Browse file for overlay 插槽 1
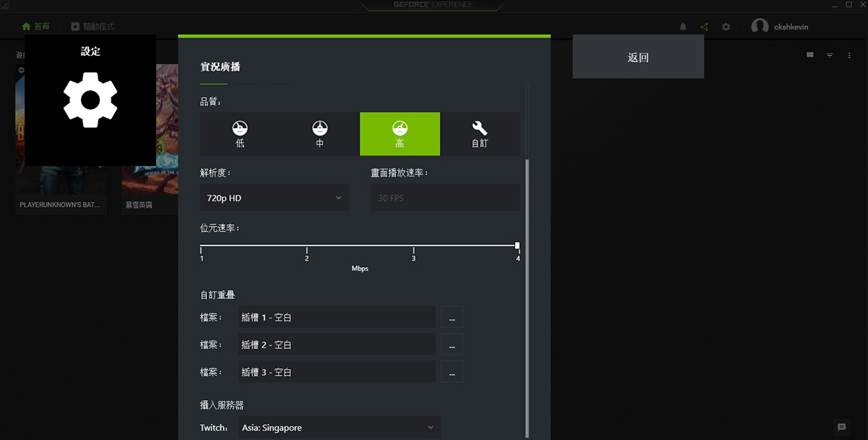 tap(451, 318)
